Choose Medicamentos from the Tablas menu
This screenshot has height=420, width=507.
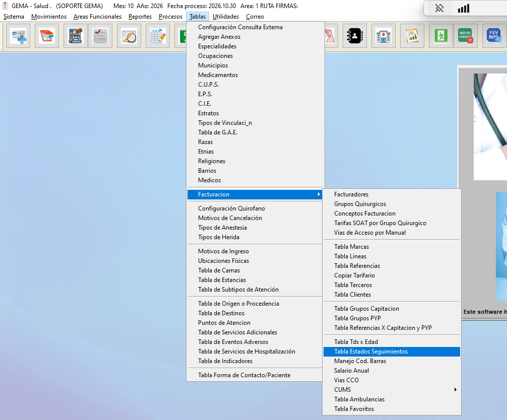point(218,75)
